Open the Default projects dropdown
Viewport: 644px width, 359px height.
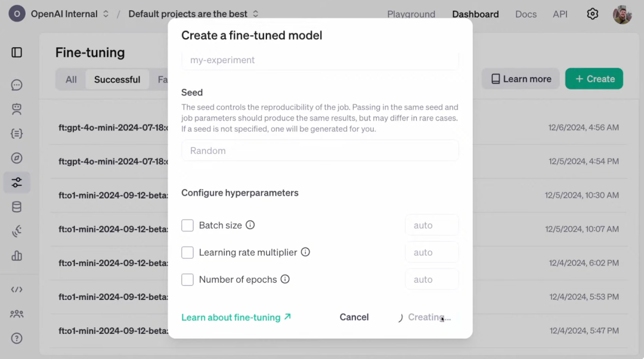click(x=193, y=14)
